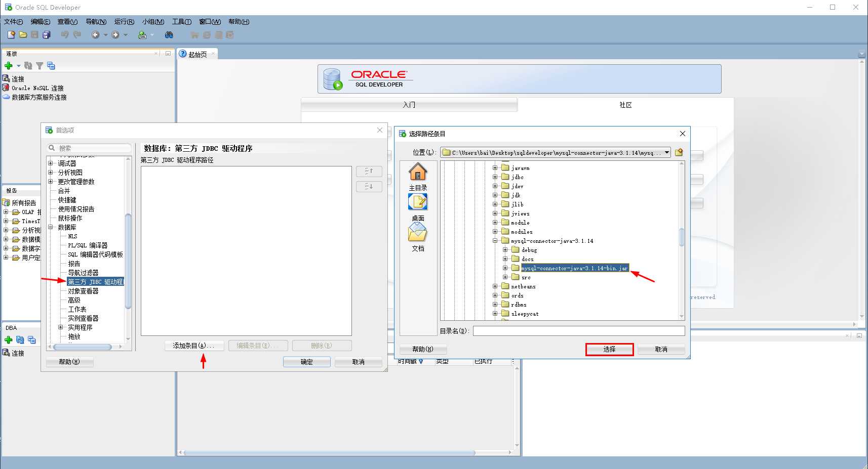Expand the docs folder
Screen dimensions: 868x469
(505, 259)
